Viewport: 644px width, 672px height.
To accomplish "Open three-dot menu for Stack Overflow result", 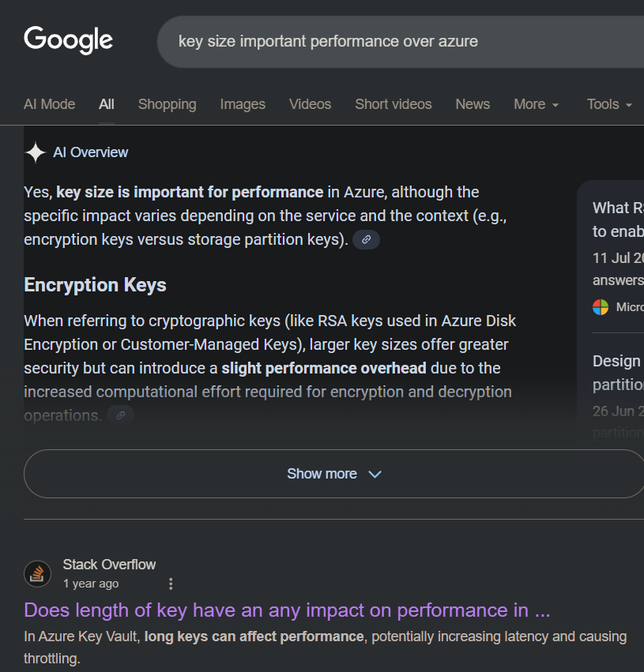I will tap(171, 584).
